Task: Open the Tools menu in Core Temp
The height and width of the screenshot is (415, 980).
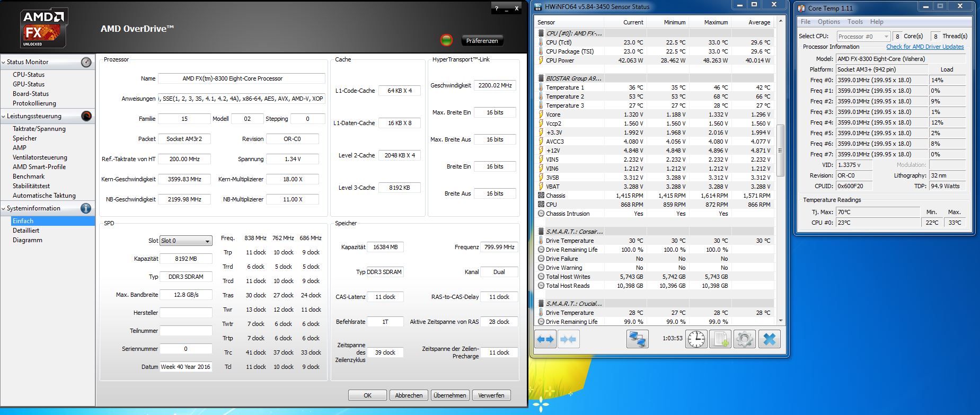Action: (855, 22)
